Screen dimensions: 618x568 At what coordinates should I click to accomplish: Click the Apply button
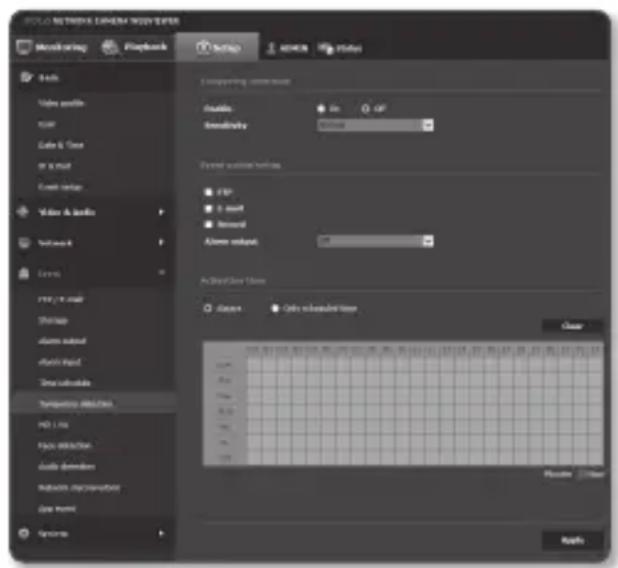(572, 540)
